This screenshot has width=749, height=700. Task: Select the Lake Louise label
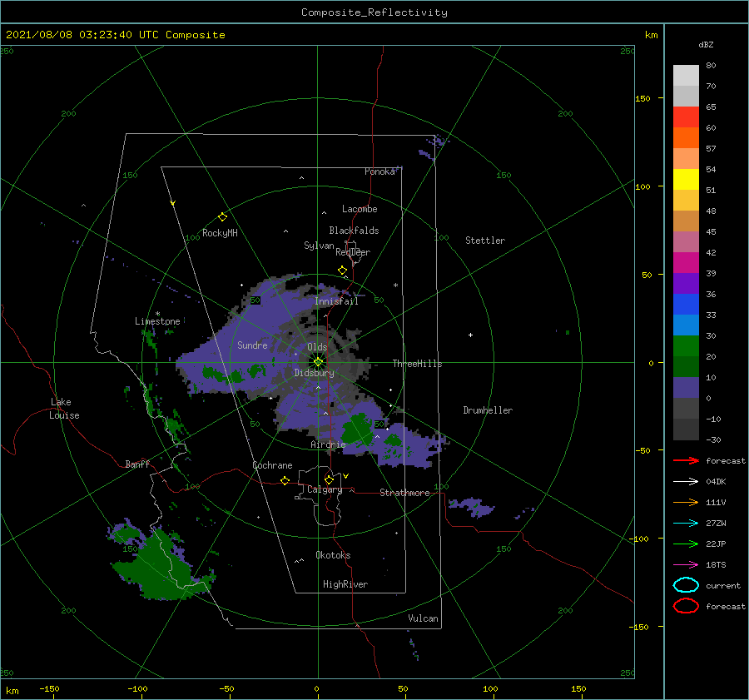pyautogui.click(x=65, y=409)
